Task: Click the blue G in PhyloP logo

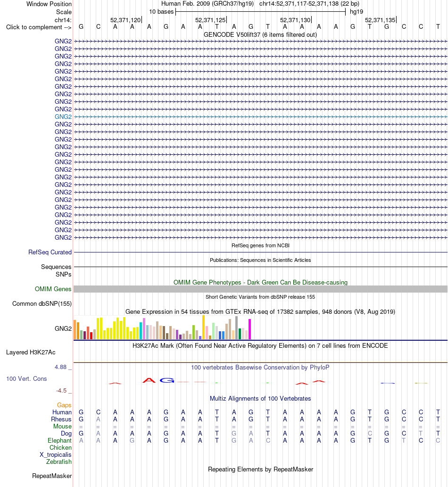Action: [x=167, y=380]
